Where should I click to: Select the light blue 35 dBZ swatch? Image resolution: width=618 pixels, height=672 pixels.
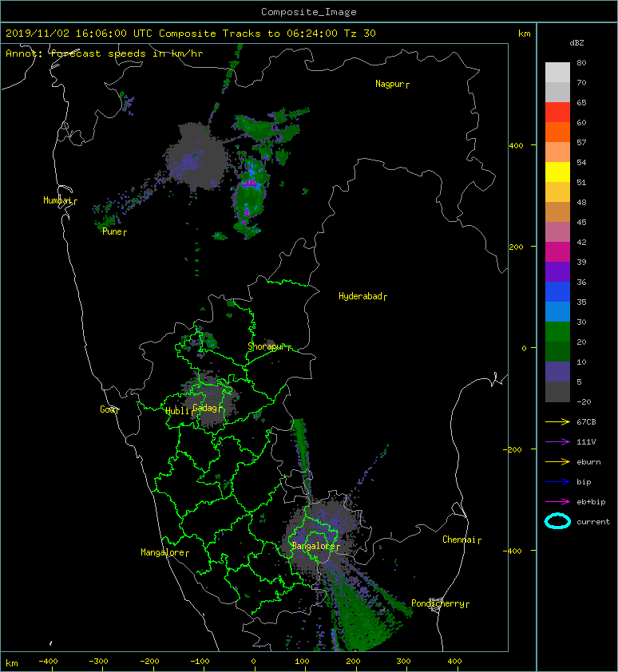(557, 312)
